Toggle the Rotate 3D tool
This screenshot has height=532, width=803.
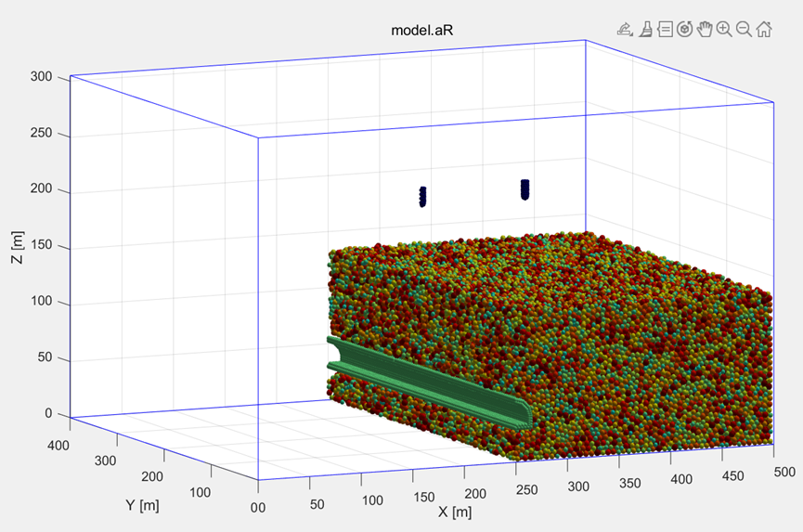tap(684, 29)
